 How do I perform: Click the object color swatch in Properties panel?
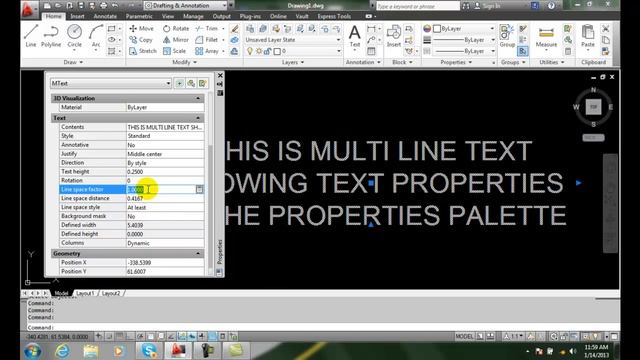point(437,29)
